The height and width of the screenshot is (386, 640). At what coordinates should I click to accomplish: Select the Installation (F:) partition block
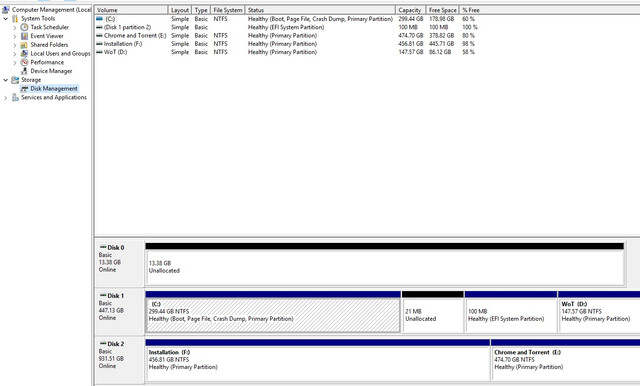(318, 364)
